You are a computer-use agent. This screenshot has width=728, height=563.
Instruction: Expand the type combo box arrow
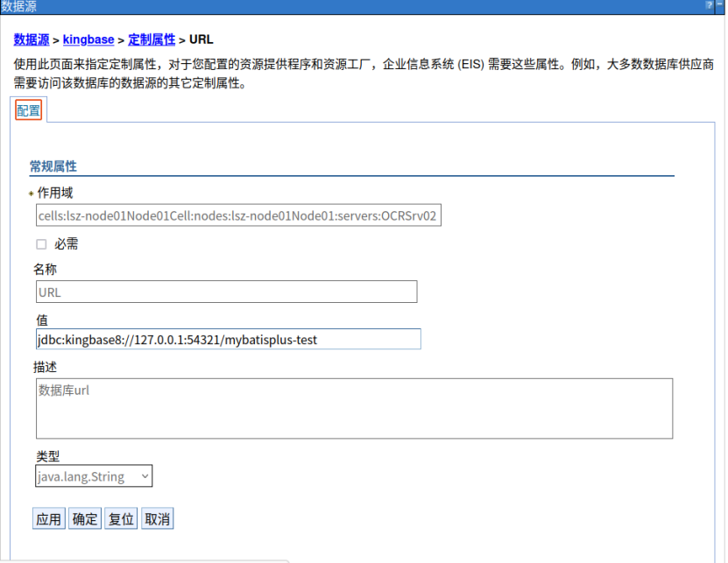(144, 475)
